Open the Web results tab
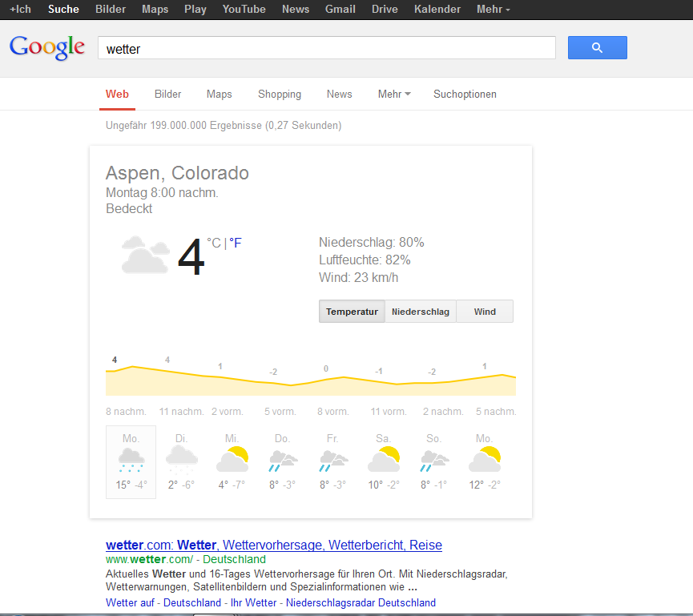 pos(117,95)
